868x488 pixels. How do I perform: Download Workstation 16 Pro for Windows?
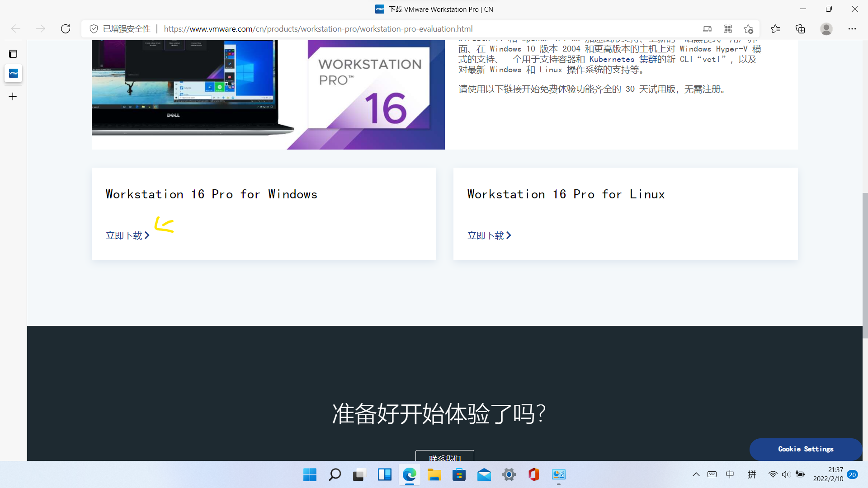click(x=127, y=235)
